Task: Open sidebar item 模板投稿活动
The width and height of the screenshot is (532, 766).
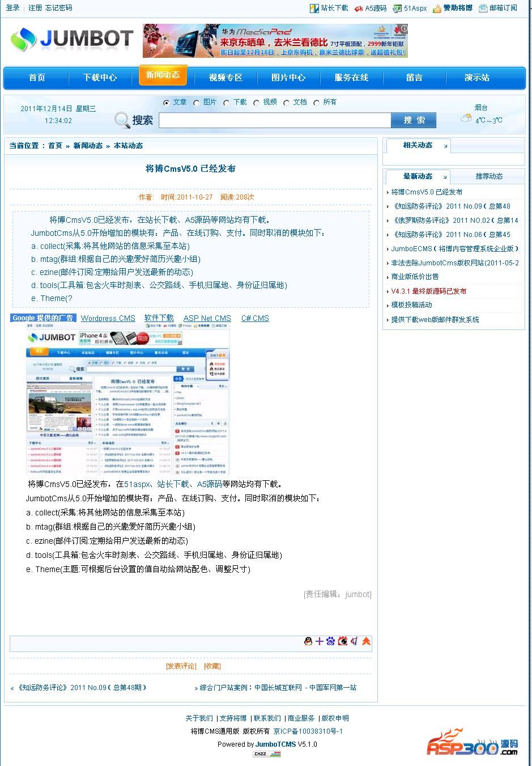Action: pyautogui.click(x=411, y=305)
